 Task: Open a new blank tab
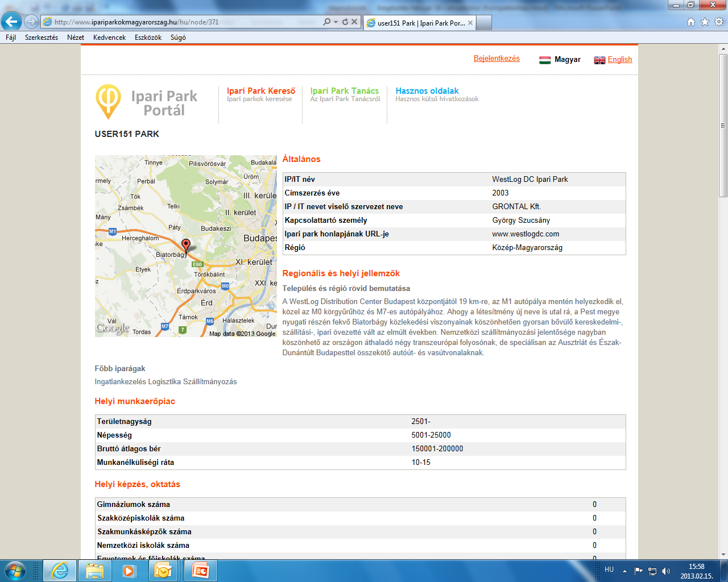pyautogui.click(x=484, y=23)
